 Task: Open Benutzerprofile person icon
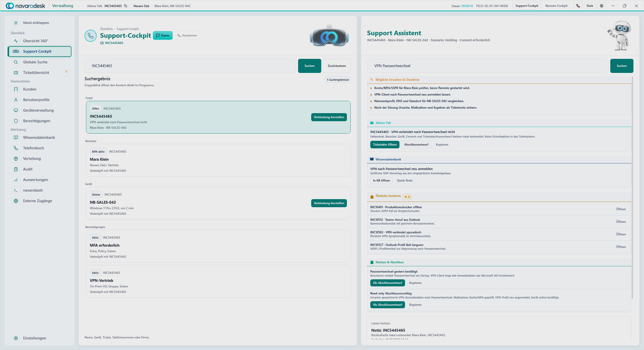pyautogui.click(x=16, y=100)
